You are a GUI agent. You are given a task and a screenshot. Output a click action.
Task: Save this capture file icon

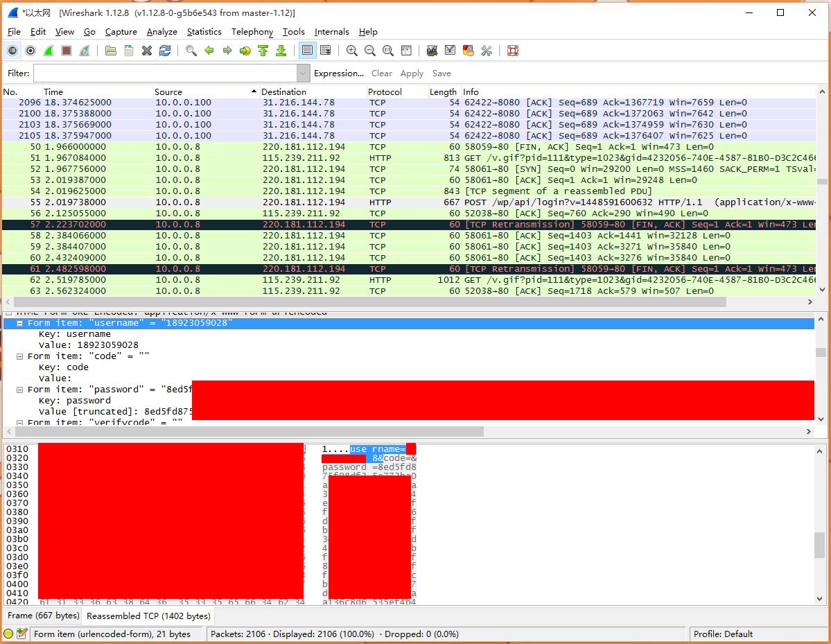coord(129,51)
